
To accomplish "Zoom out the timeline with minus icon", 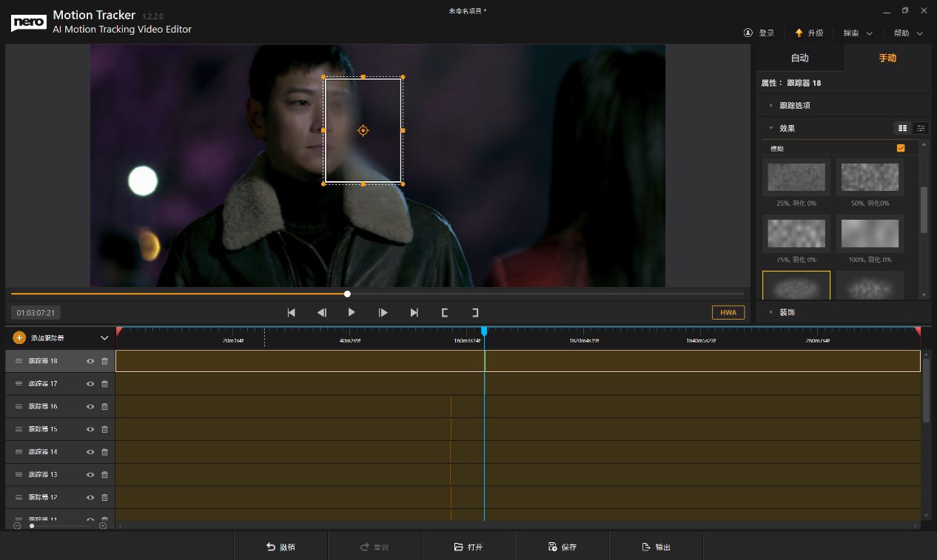I will [17, 525].
